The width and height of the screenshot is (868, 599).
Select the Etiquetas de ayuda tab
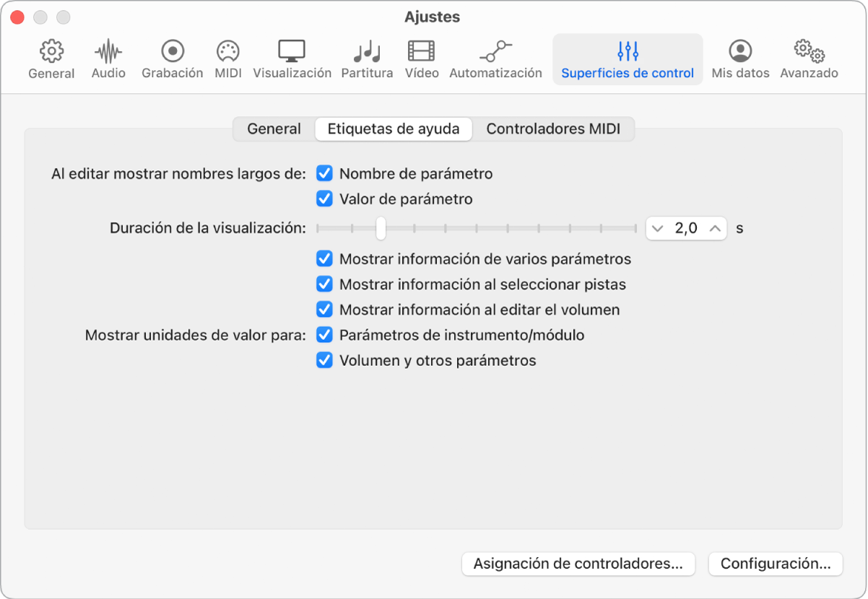(x=394, y=129)
